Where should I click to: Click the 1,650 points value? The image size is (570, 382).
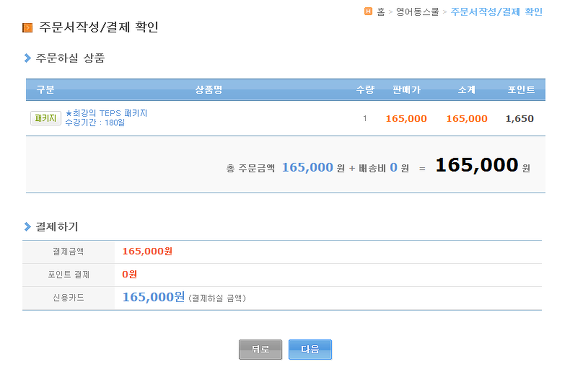(519, 118)
